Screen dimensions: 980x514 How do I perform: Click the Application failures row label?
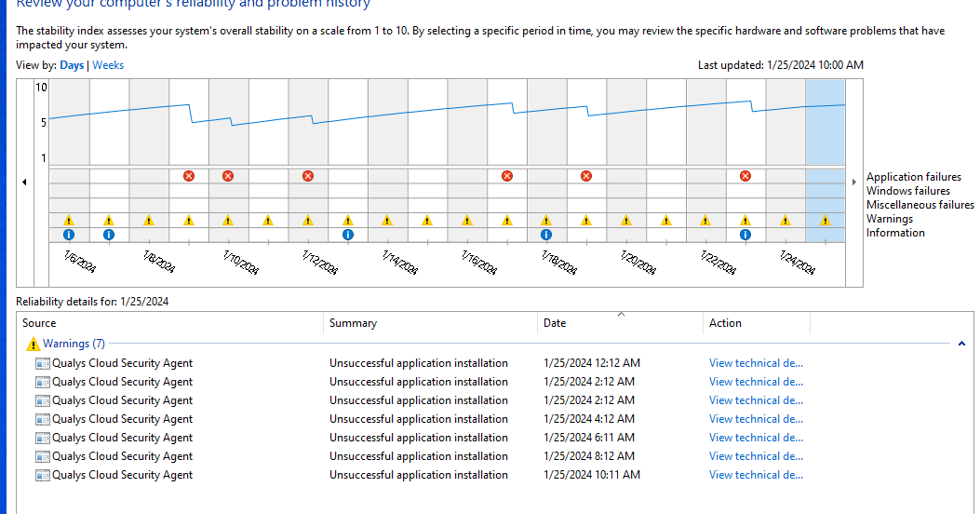coord(914,177)
